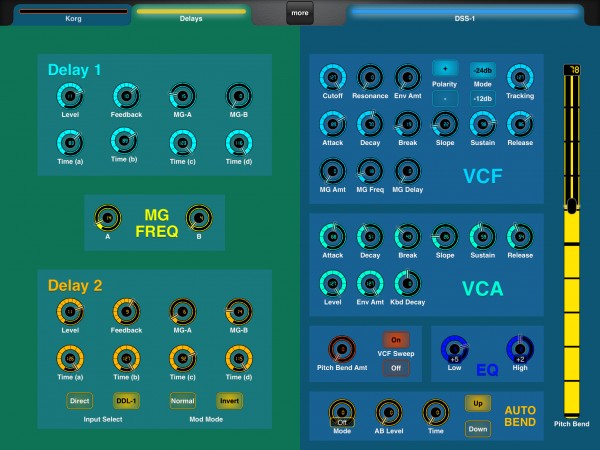Tap the Delay 2 Time (b) knob
The height and width of the screenshot is (450, 600).
pyautogui.click(x=126, y=359)
